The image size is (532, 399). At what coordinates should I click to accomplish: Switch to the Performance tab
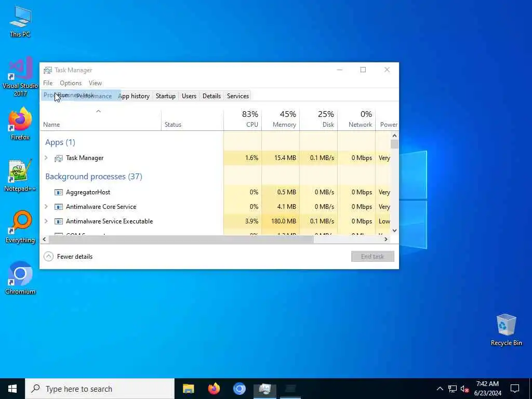click(x=94, y=96)
